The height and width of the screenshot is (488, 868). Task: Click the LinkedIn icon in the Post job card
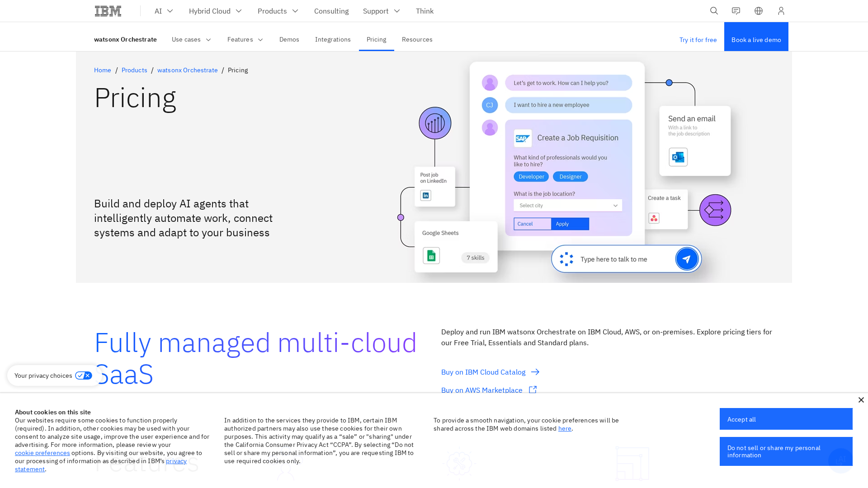425,195
